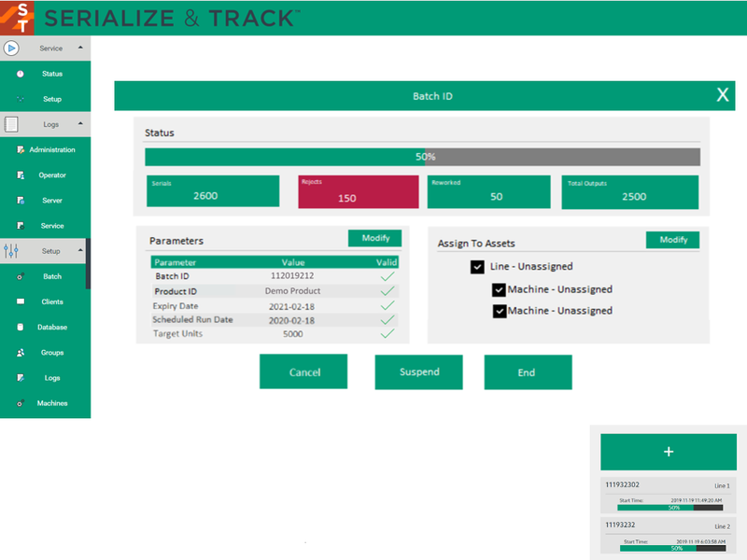
Task: Click the sidebar vertical scrollbar
Action: [x=88, y=264]
